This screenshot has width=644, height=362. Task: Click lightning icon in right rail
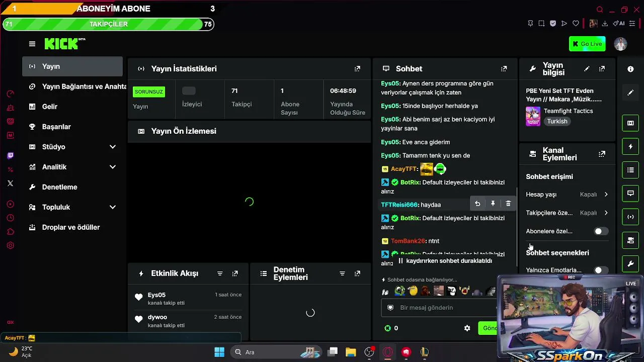(630, 147)
